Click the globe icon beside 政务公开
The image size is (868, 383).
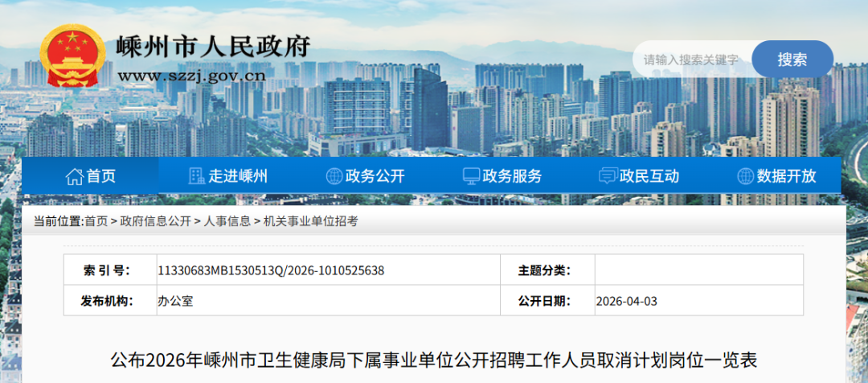pos(334,176)
